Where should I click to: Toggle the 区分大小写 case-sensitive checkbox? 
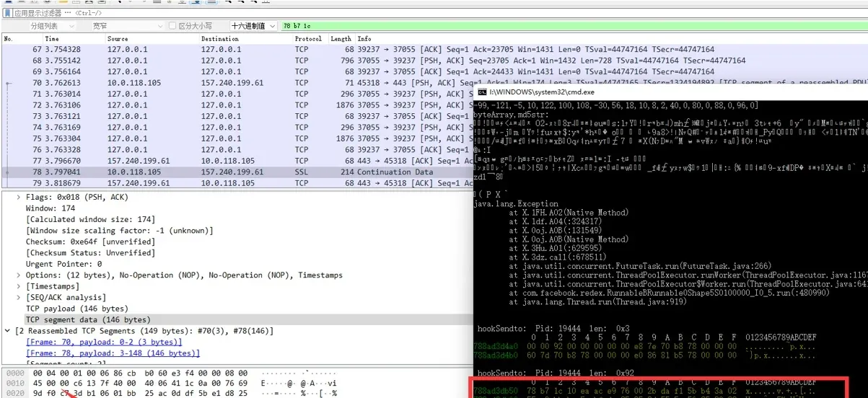(172, 26)
